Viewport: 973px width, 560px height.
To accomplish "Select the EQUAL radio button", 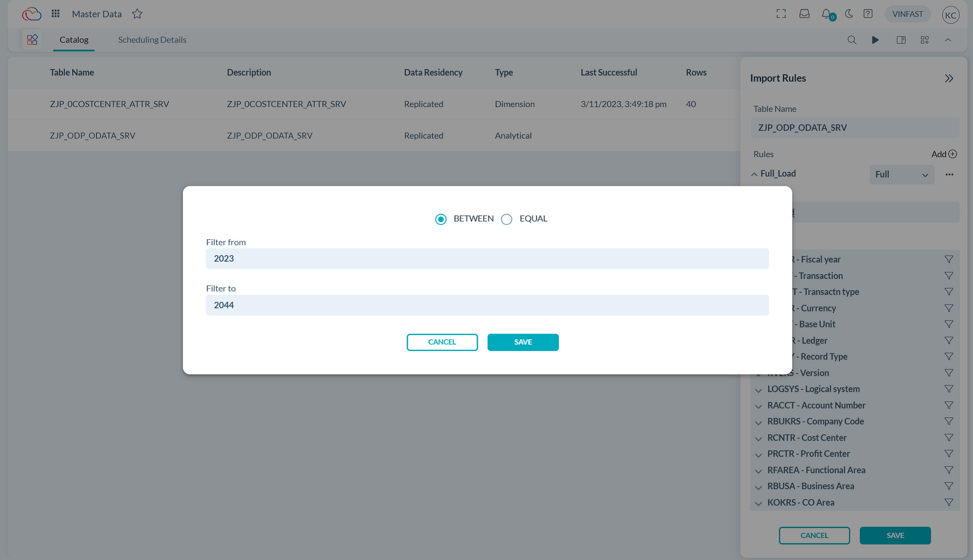I will [506, 219].
